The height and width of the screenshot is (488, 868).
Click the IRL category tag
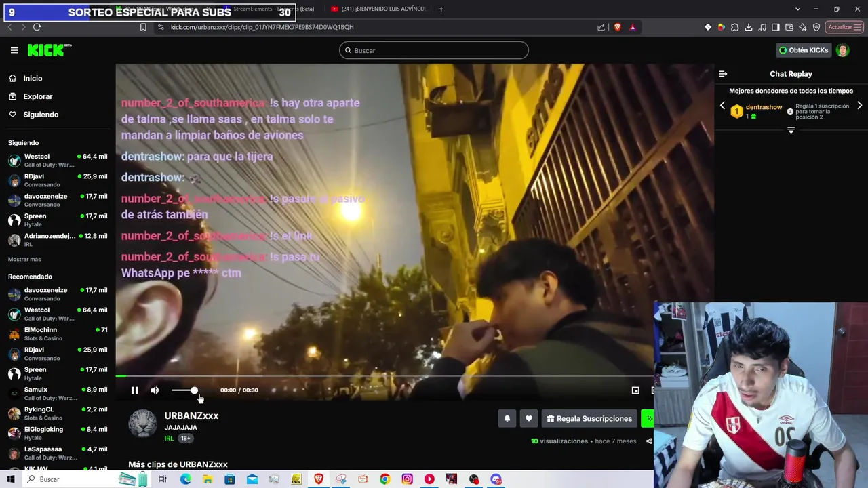click(169, 439)
